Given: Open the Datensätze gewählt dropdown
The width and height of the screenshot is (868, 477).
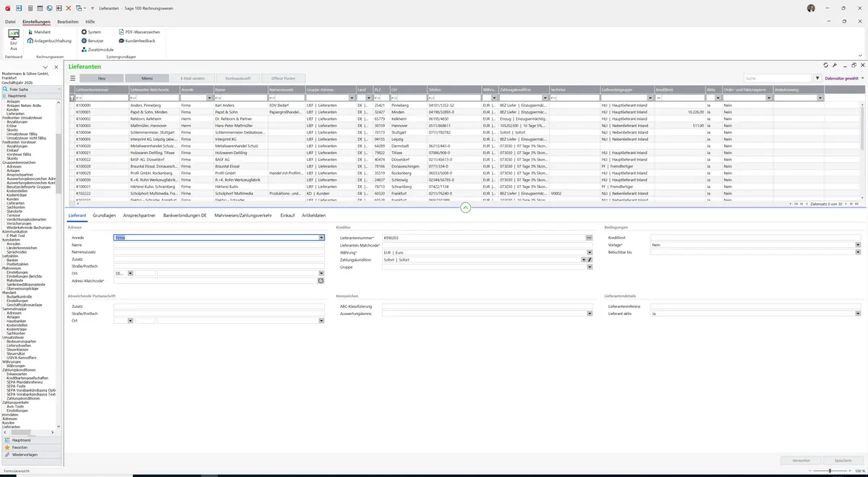Looking at the screenshot, I should 843,78.
